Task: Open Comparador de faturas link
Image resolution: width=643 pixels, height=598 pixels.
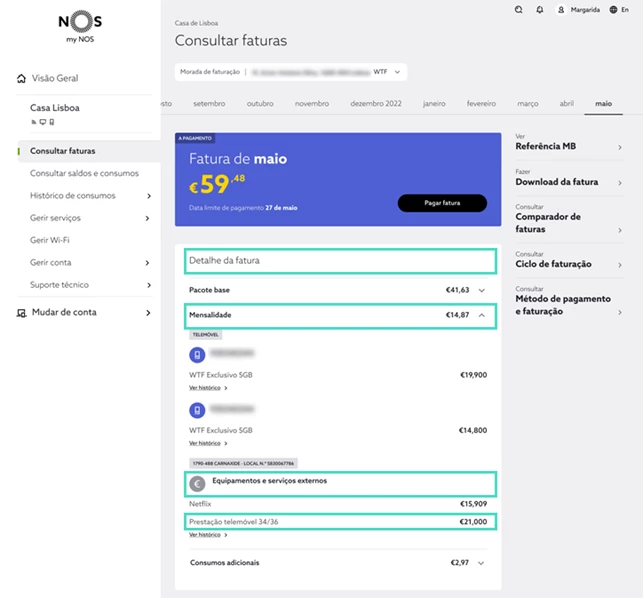Action: [569, 219]
